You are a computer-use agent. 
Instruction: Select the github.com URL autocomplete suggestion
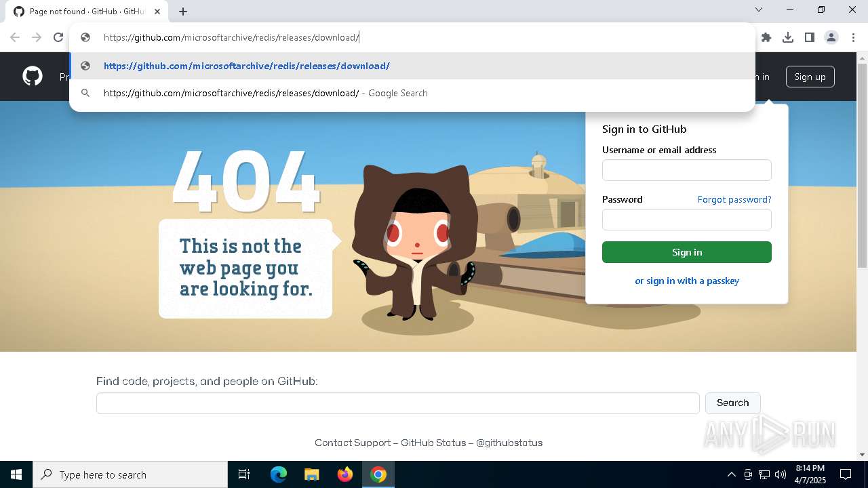click(412, 66)
